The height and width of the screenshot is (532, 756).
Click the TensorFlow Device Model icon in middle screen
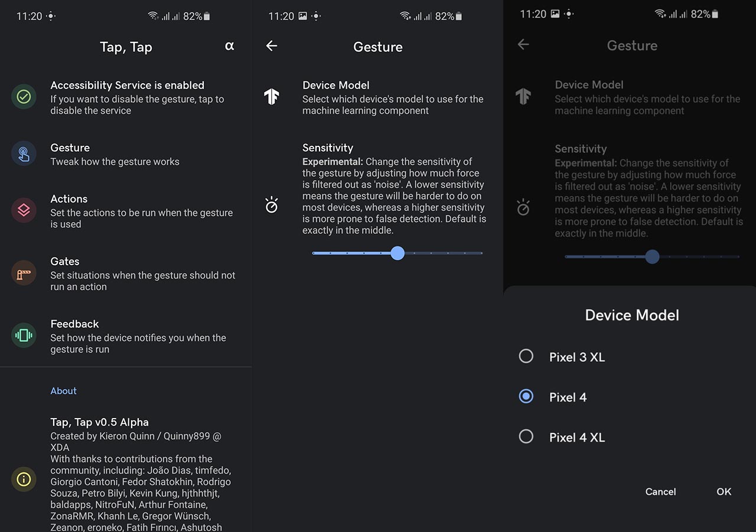272,97
